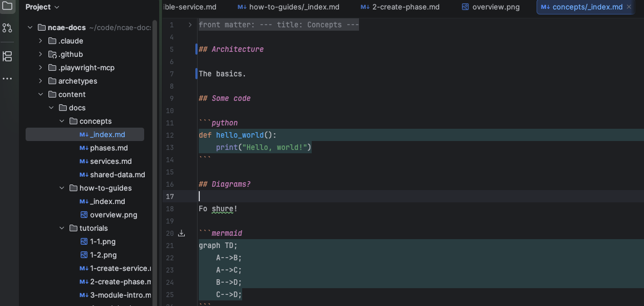This screenshot has height=306, width=644.
Task: Open phases.md in project tree
Action: (109, 148)
